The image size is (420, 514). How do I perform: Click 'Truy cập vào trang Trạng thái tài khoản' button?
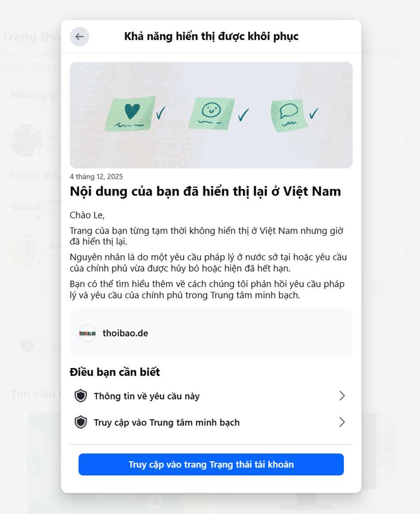pos(211,464)
